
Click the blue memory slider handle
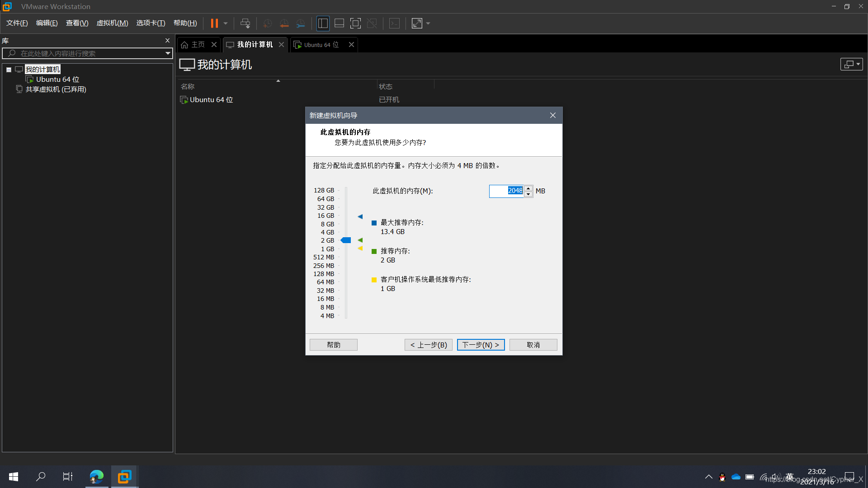(346, 240)
